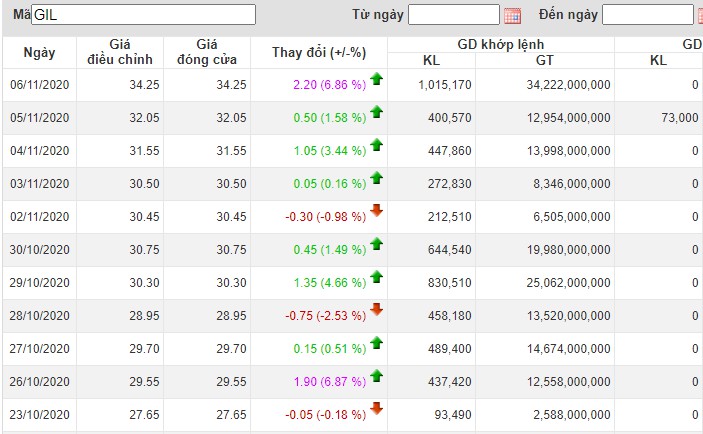Image resolution: width=703 pixels, height=434 pixels.
Task: Focus the Từ ngày date input
Action: click(453, 15)
